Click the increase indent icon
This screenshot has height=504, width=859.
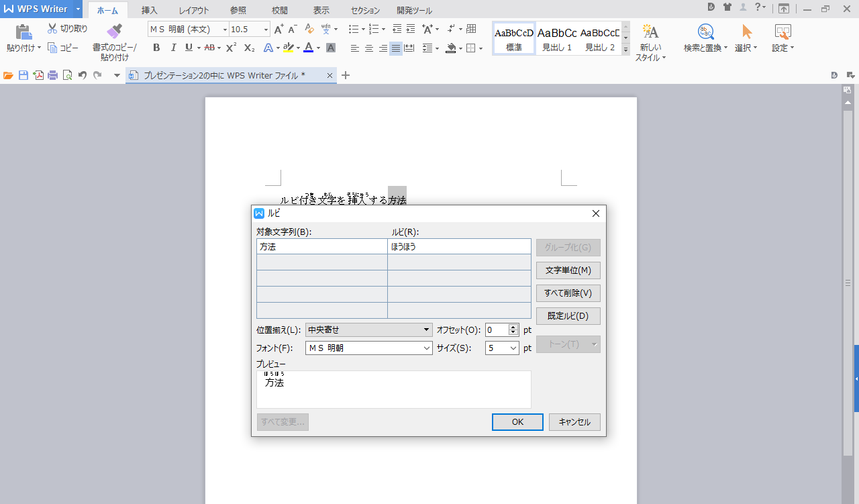(410, 29)
